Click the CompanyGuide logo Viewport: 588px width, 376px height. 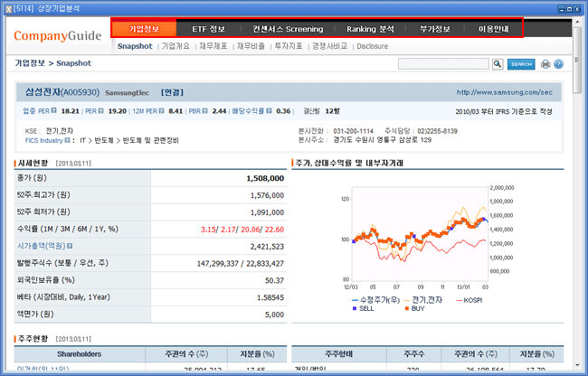[58, 38]
